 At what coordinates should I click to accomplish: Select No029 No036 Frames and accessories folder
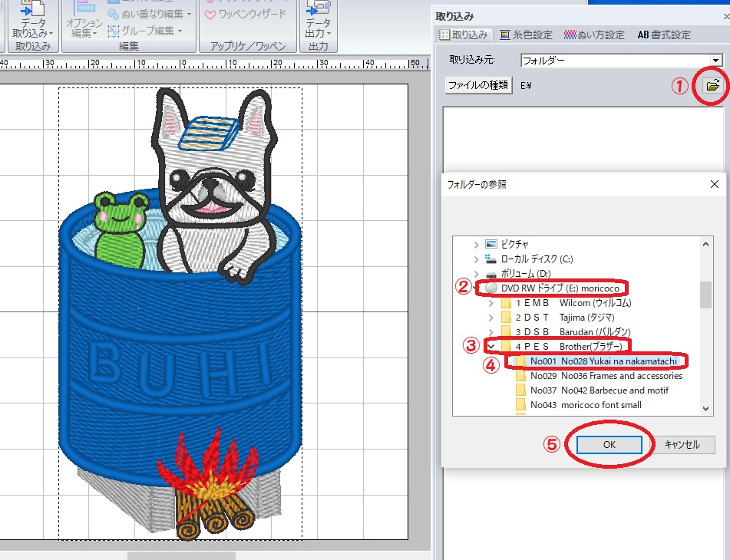(x=600, y=376)
